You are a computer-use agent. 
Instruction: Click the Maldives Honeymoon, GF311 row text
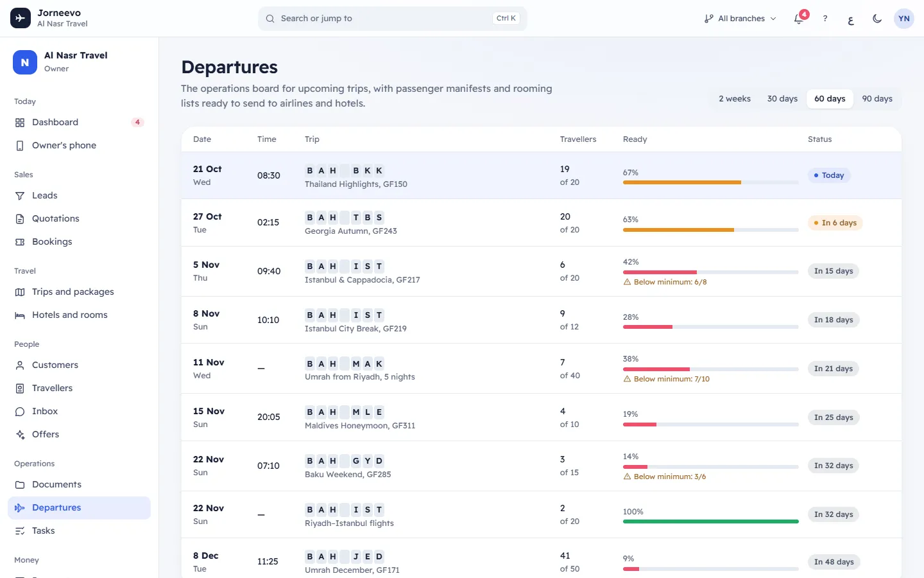click(360, 426)
